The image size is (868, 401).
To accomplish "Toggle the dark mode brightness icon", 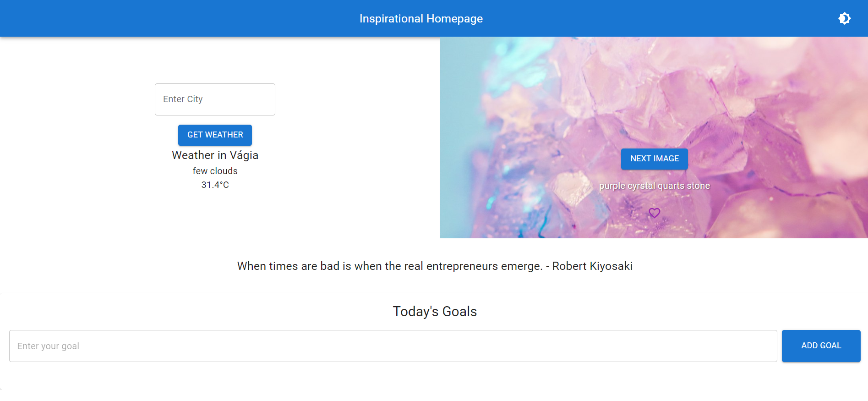I will coord(844,18).
